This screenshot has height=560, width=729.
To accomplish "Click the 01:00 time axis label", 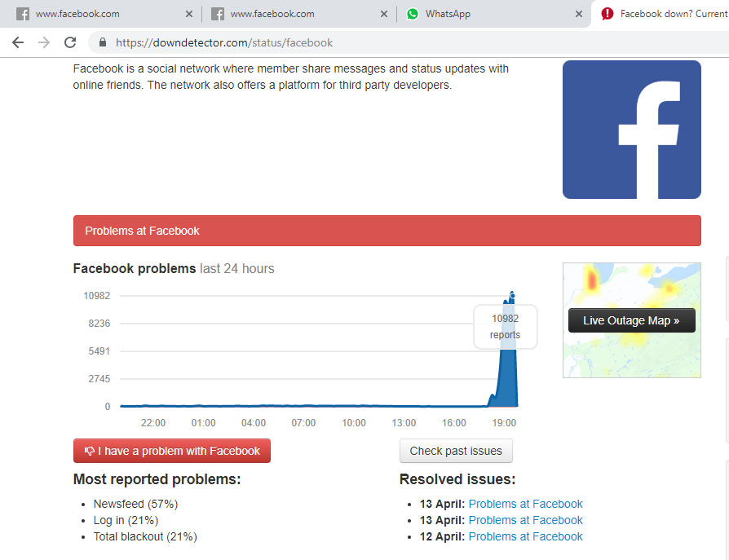I will point(203,423).
